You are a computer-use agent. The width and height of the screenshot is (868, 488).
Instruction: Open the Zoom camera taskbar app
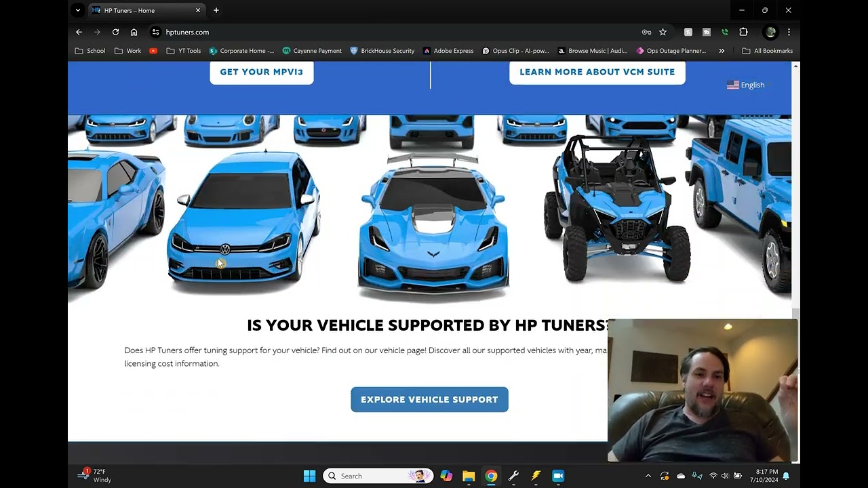(558, 476)
